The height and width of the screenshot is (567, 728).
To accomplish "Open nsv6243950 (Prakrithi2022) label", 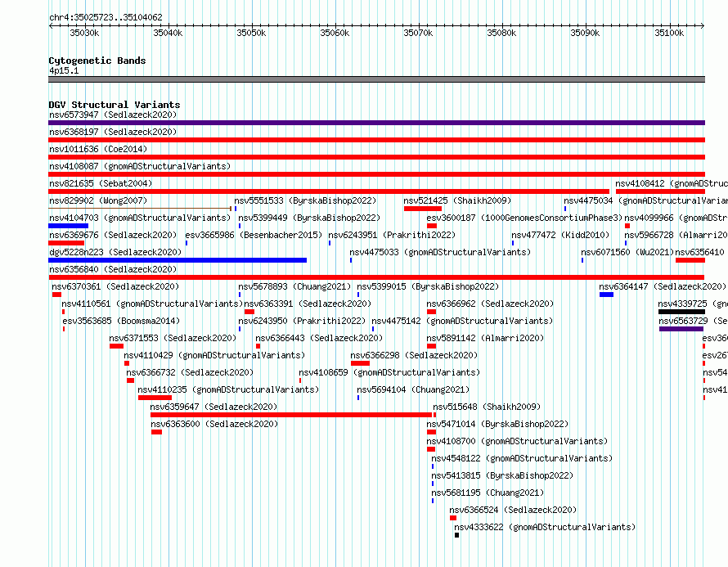I will coord(302,321).
